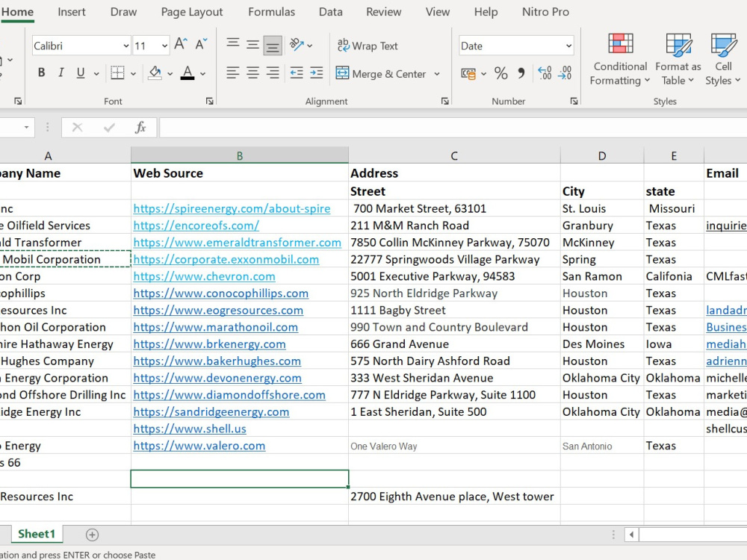The height and width of the screenshot is (560, 747).
Task: Align text right icon
Action: (273, 73)
